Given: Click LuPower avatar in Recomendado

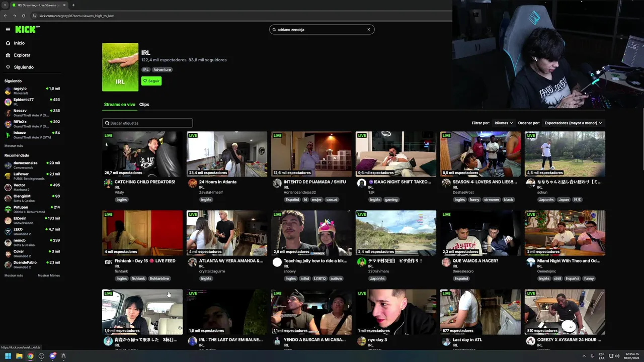Looking at the screenshot, I should 8,176.
